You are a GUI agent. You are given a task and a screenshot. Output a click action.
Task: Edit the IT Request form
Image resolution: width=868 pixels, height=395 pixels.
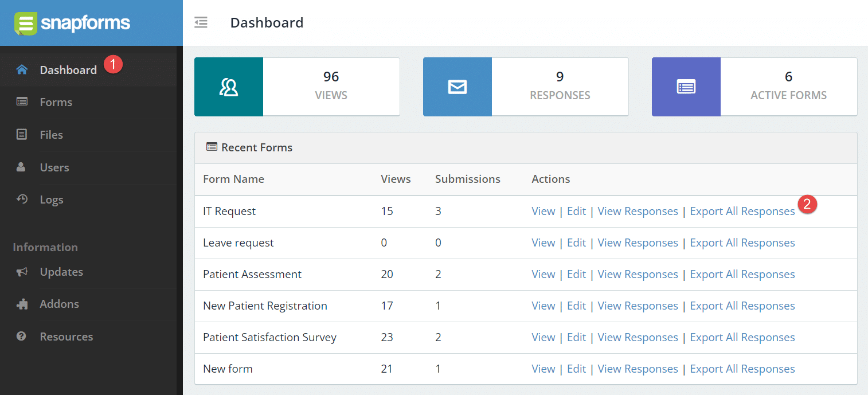pos(576,211)
